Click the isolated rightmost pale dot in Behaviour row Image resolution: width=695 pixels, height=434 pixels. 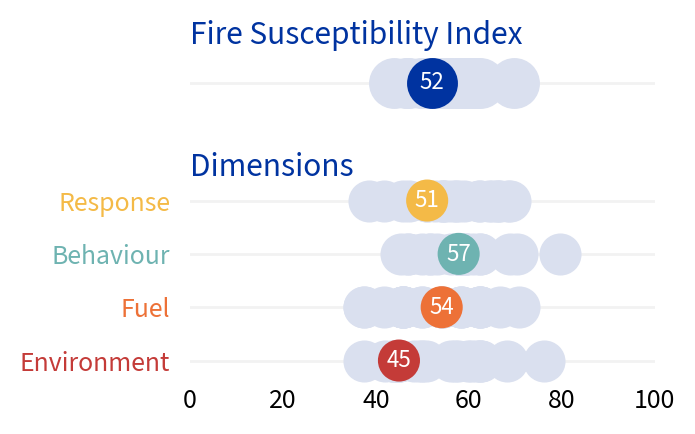(560, 254)
